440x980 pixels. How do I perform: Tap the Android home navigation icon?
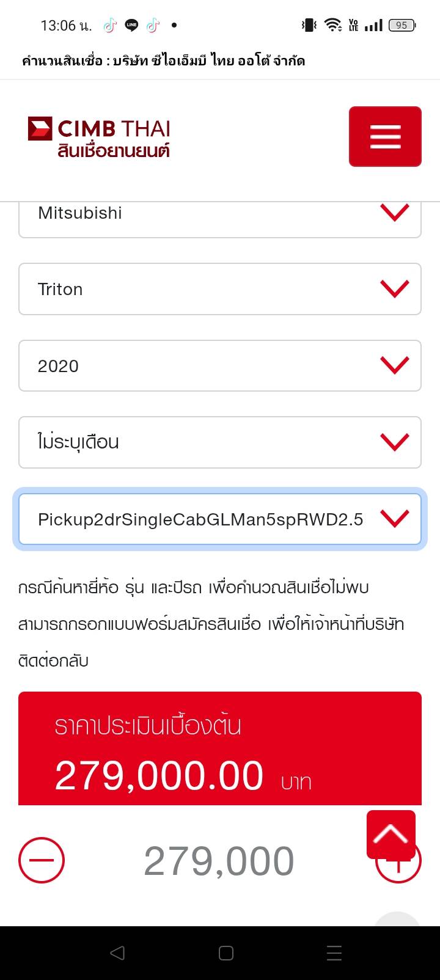226,953
